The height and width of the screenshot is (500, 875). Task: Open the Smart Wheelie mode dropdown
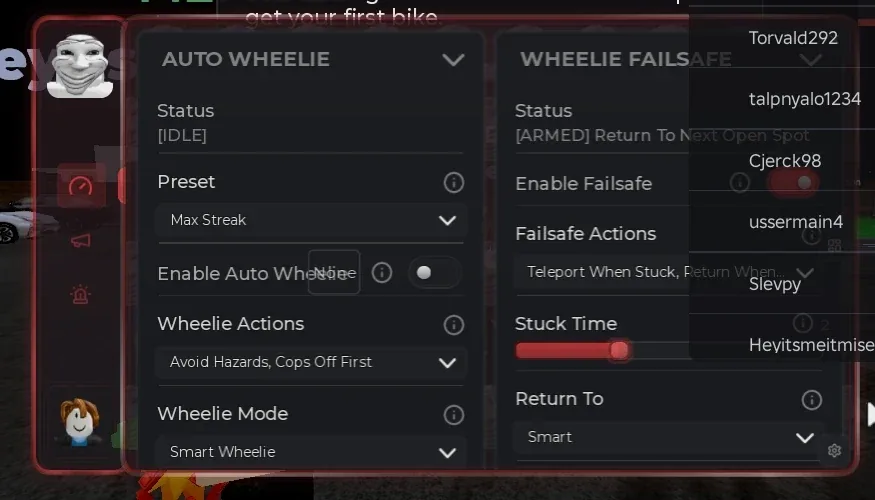[x=311, y=452]
